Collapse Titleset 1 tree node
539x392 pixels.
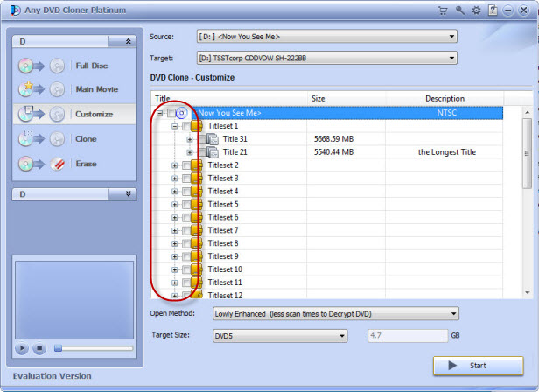click(175, 126)
